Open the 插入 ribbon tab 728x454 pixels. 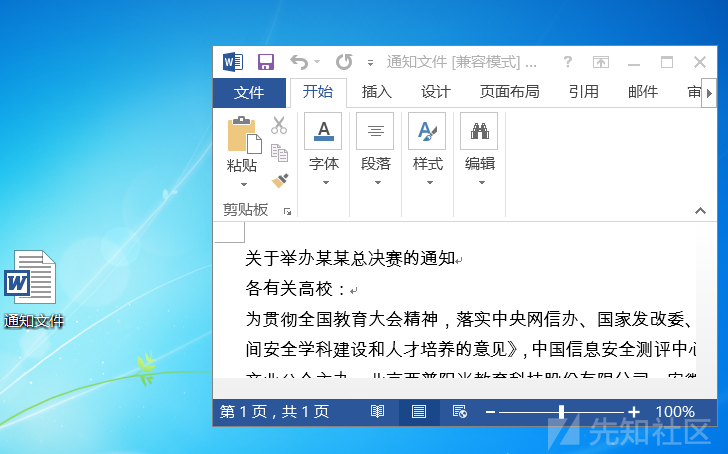point(377,92)
